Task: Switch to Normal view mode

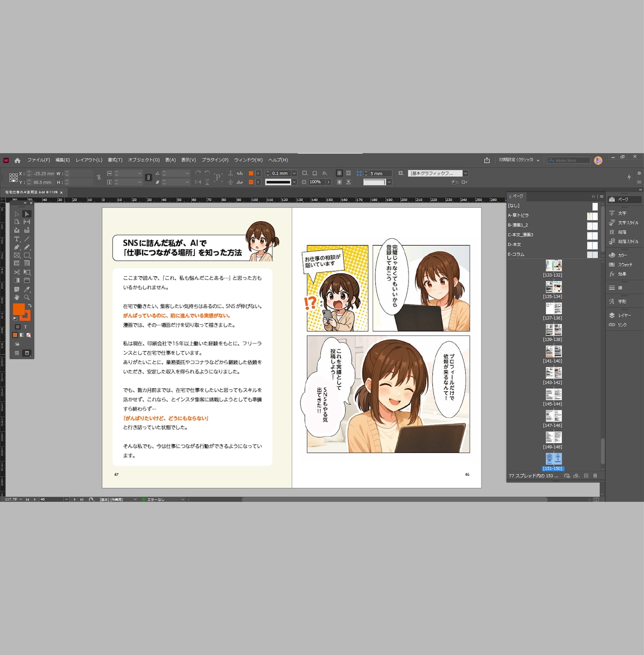Action: tap(17, 353)
